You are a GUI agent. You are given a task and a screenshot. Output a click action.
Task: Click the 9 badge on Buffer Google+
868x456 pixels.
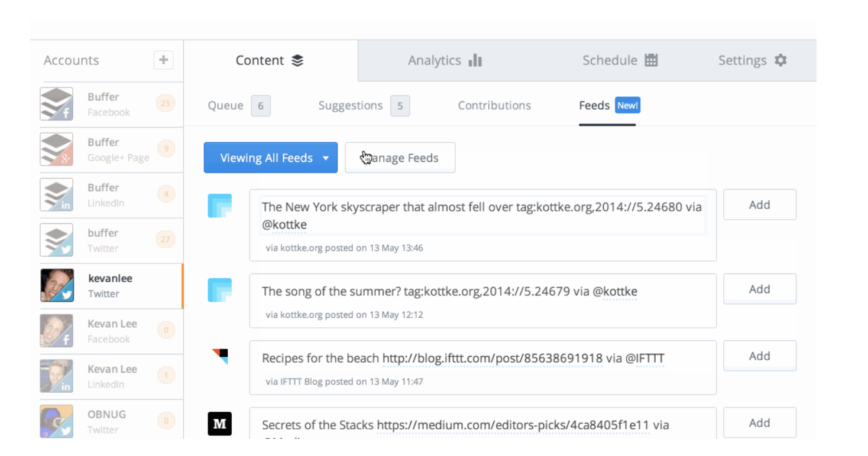click(166, 149)
